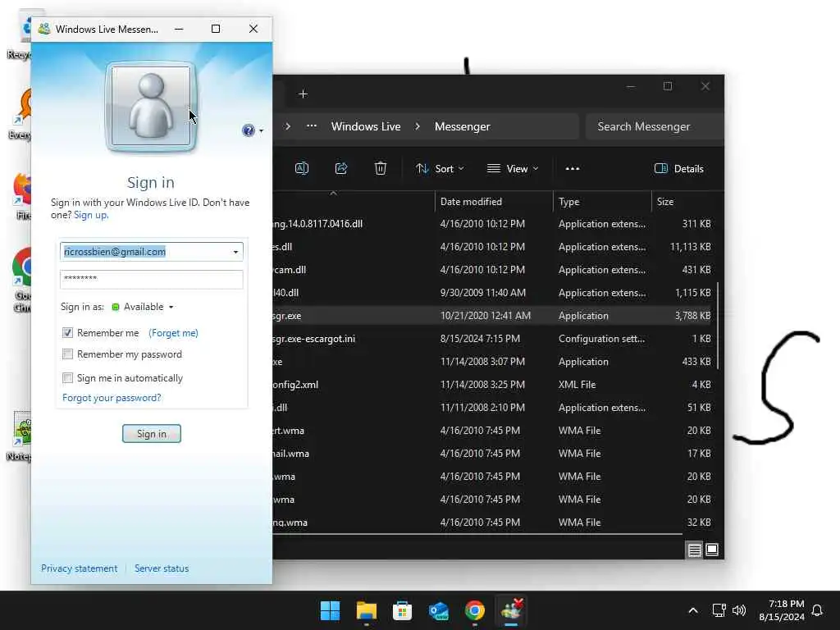Open the View dropdown in Explorer
Screen dimensions: 840x630
[x=513, y=169]
